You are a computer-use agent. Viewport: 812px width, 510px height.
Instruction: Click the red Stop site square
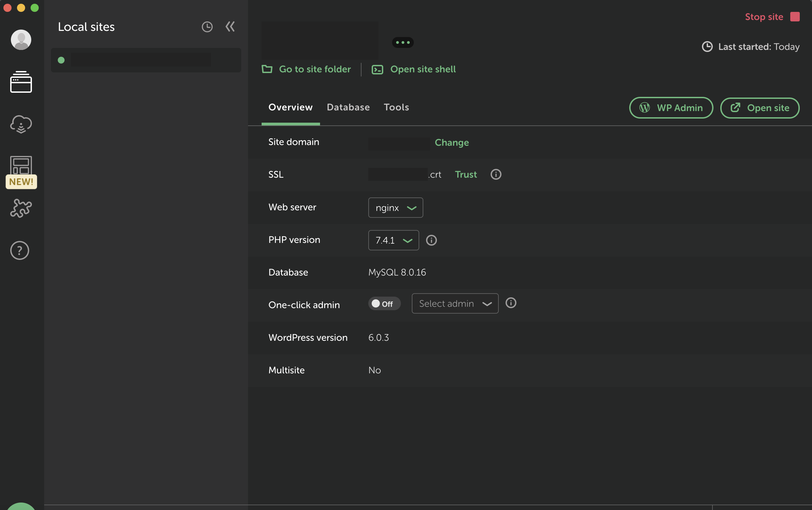coord(795,17)
